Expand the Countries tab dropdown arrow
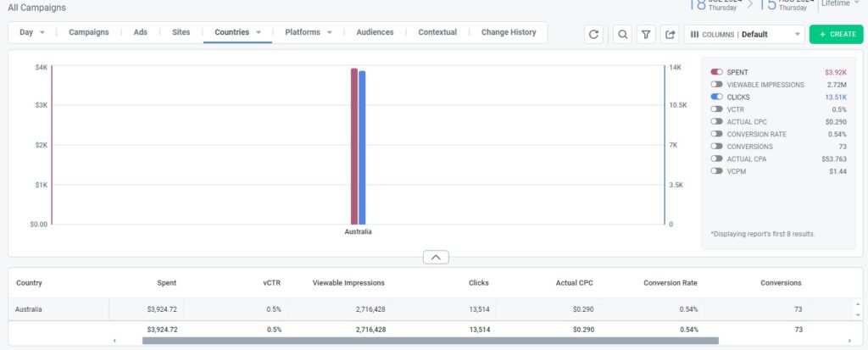Screen dimensions: 868x350 coord(259,32)
